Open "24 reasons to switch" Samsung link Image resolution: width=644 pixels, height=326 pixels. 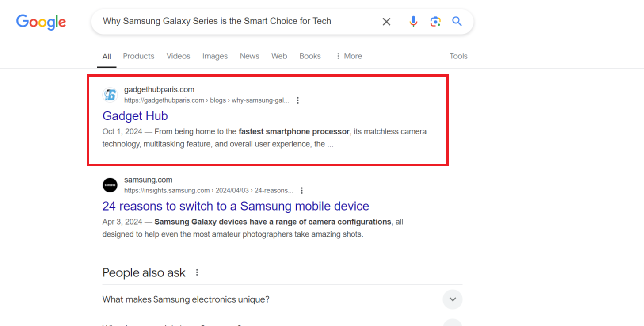[236, 206]
